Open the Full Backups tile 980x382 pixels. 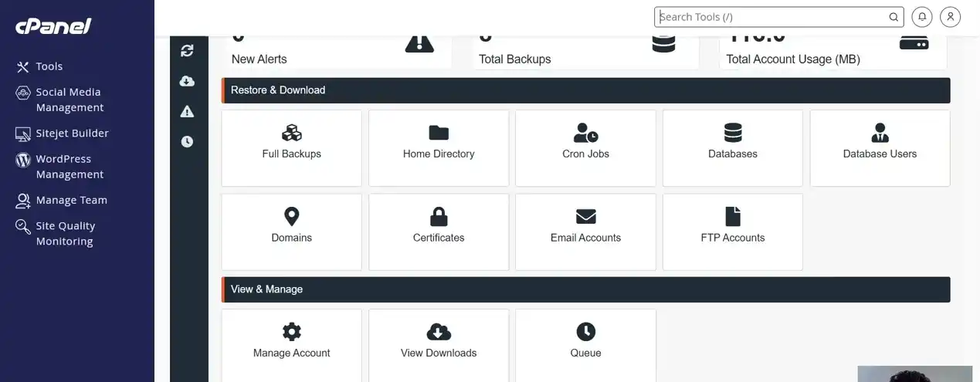(292, 148)
